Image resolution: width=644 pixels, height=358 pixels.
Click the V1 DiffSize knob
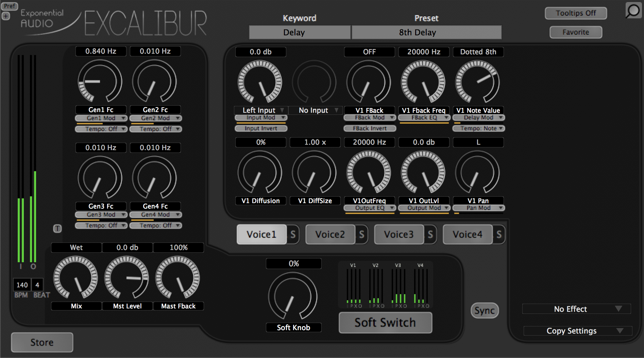click(x=314, y=173)
